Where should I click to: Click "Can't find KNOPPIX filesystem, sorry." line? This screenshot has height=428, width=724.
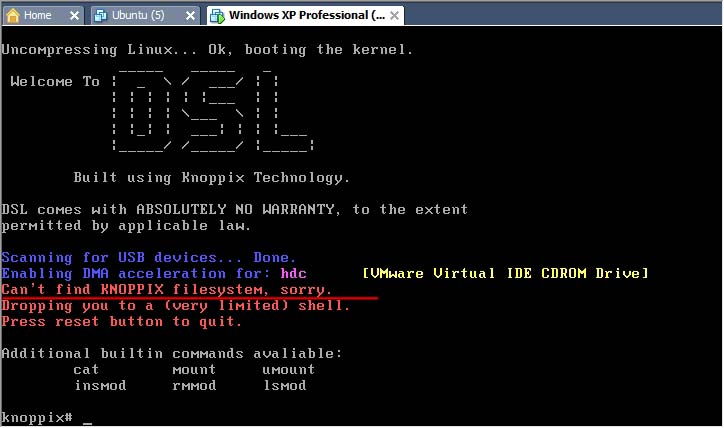[x=167, y=289]
